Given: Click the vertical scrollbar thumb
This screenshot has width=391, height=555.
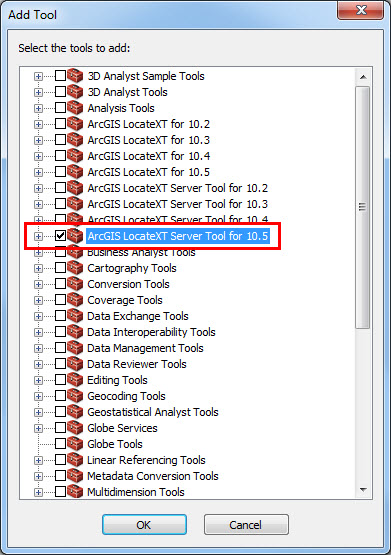Looking at the screenshot, I should [363, 207].
